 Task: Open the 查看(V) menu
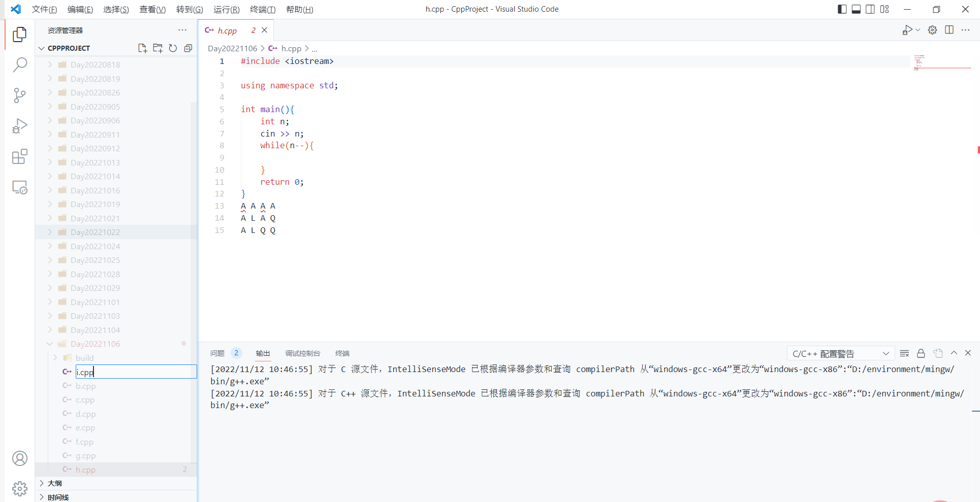[x=152, y=9]
